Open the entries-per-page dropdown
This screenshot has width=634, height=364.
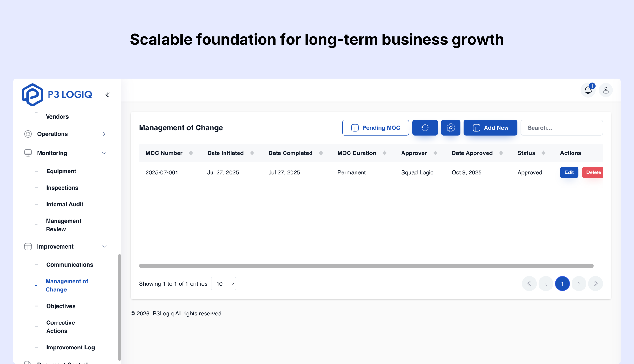(224, 284)
